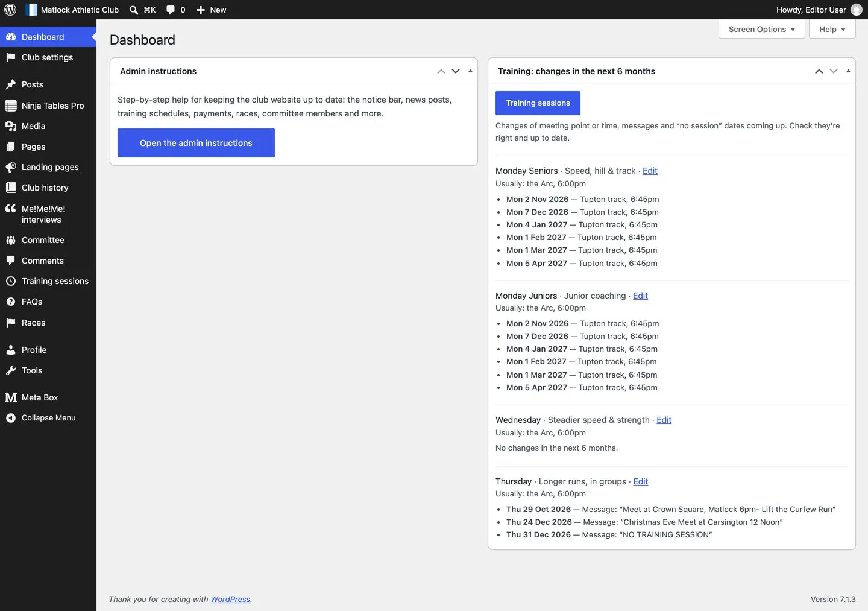Click the Meta Box M icon
868x611 pixels.
[x=11, y=397]
